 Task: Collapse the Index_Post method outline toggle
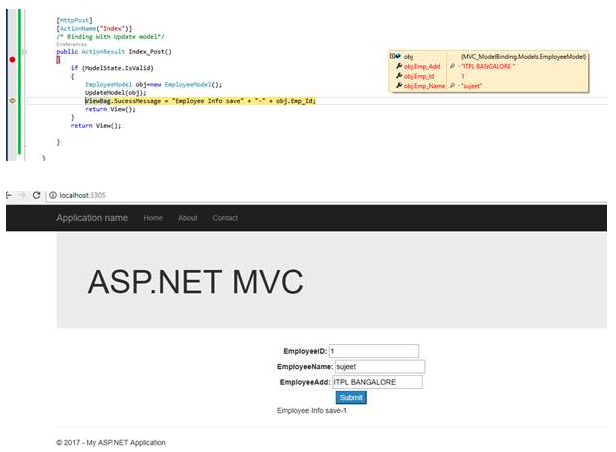click(x=24, y=51)
